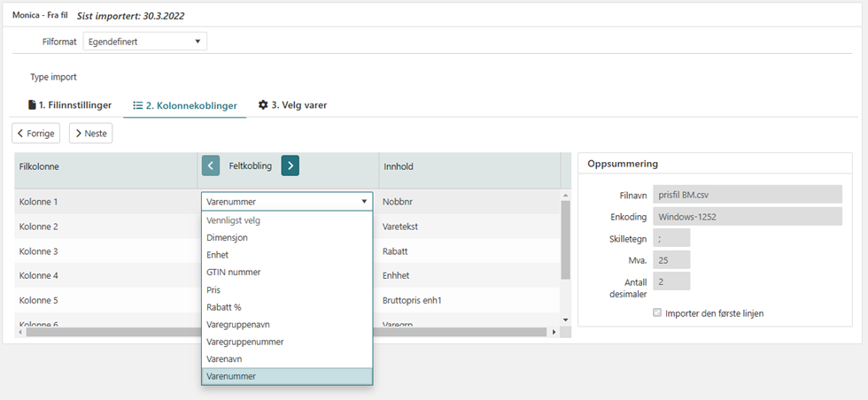Click horizontal scrollbar left arrow
This screenshot has width=868, height=400.
coord(20,332)
